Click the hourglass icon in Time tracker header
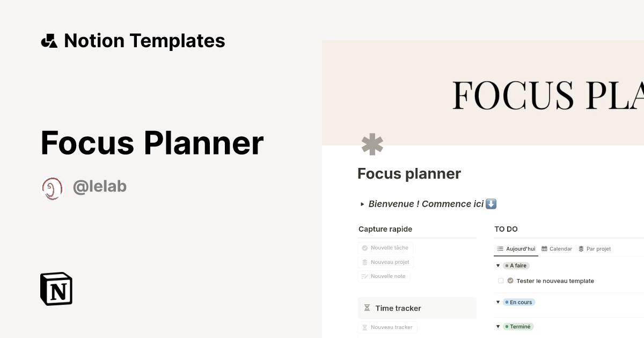 [369, 308]
